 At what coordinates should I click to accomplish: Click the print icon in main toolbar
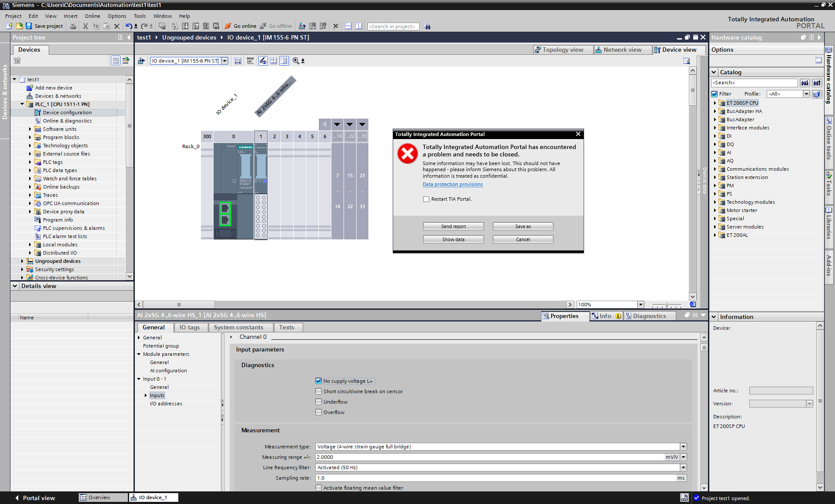click(x=73, y=26)
